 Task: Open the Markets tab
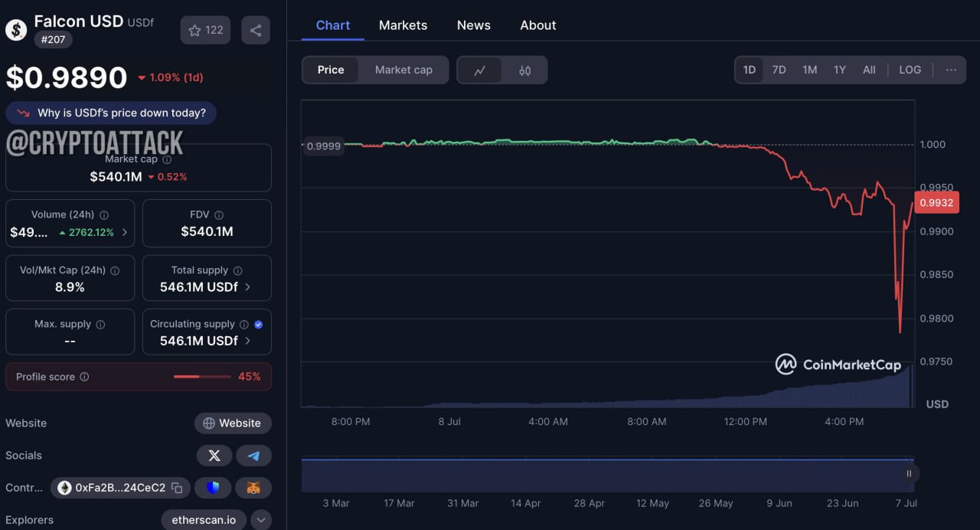tap(403, 25)
